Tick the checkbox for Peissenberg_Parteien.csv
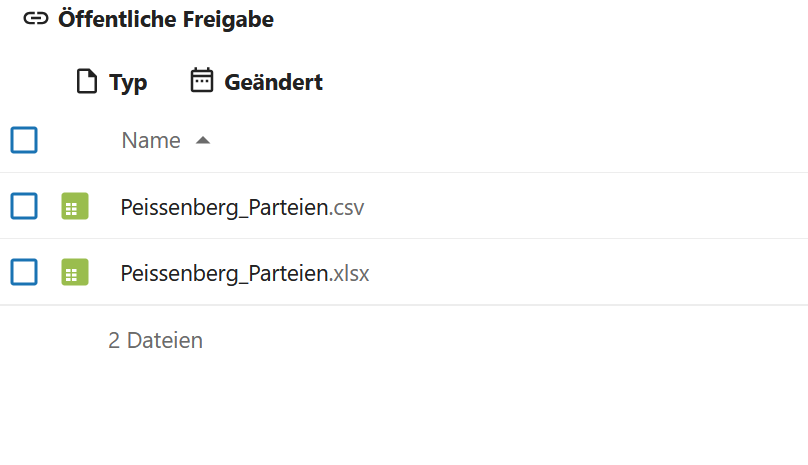 point(24,207)
